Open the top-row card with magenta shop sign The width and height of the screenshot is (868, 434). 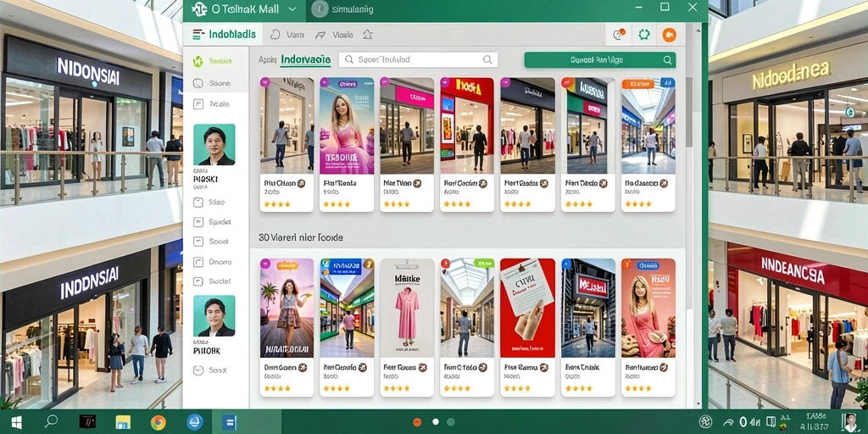[x=407, y=144]
